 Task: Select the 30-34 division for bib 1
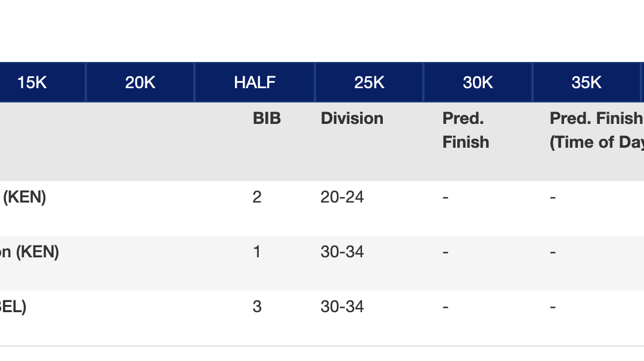point(342,252)
